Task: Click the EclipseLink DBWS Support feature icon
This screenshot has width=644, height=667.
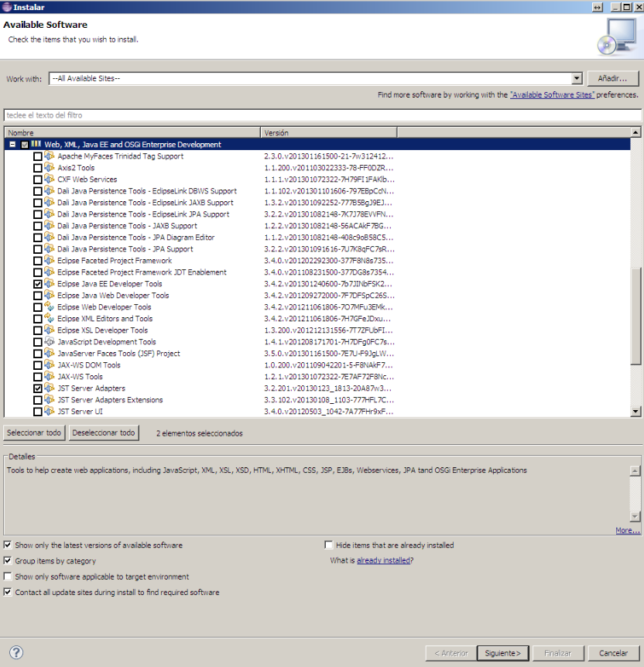Action: 50,191
